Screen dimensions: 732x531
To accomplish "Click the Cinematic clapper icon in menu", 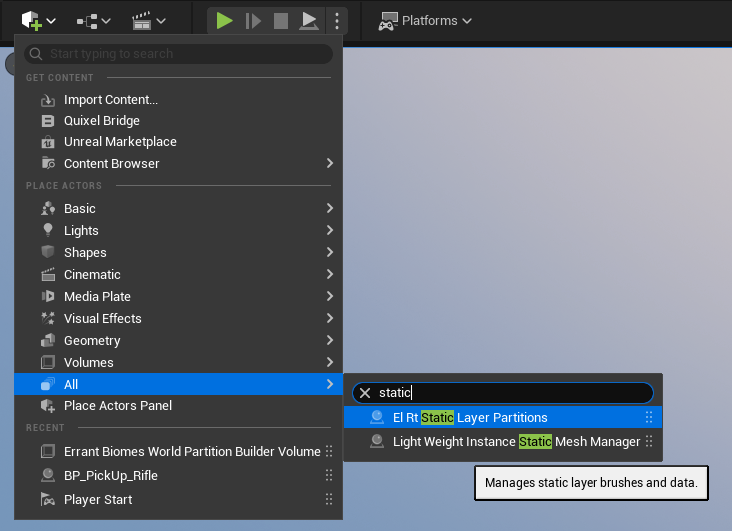I will point(48,274).
